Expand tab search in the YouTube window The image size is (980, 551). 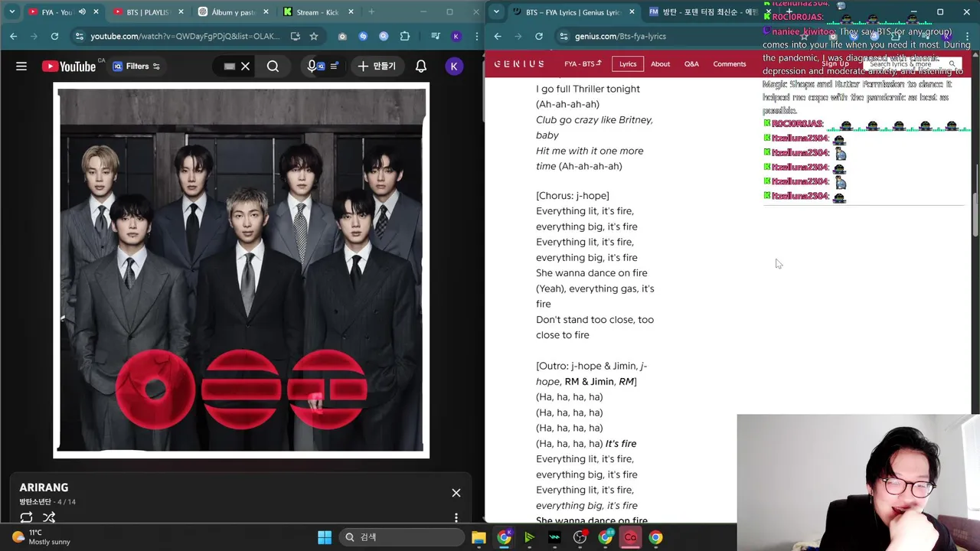[x=11, y=12]
